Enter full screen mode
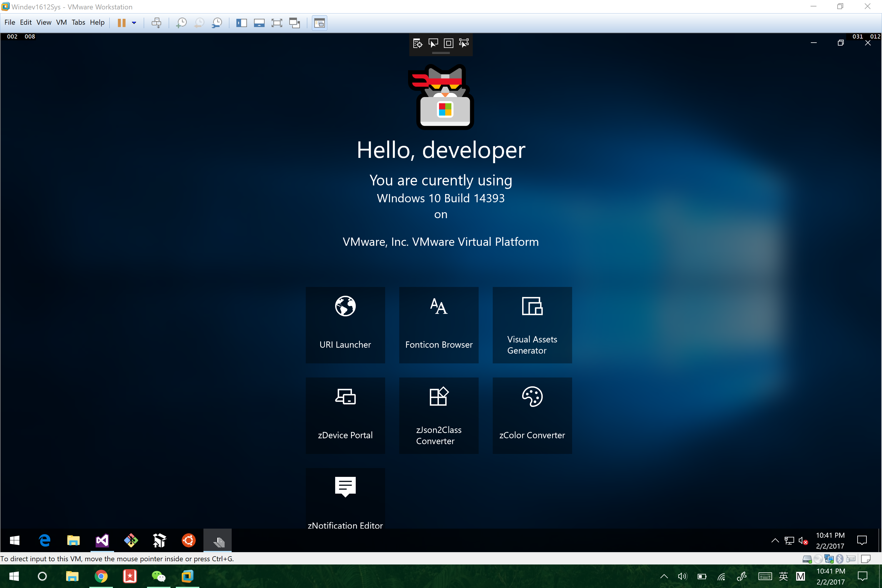This screenshot has width=882, height=588. coord(277,23)
